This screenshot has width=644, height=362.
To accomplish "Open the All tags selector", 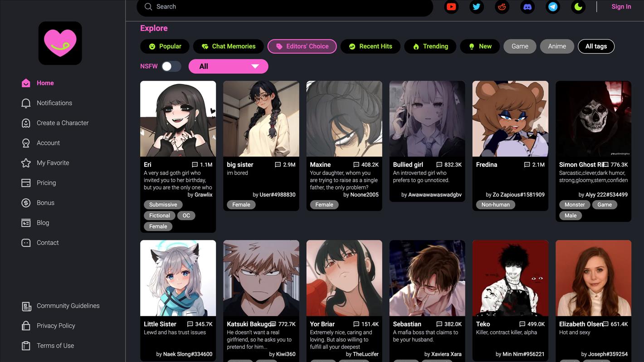I will coord(595,46).
